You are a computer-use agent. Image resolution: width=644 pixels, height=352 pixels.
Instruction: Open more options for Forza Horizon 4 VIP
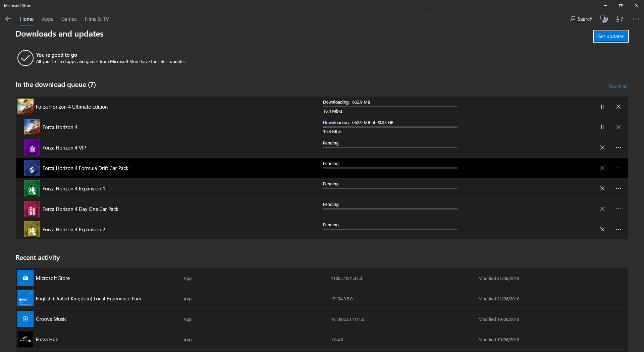(619, 148)
